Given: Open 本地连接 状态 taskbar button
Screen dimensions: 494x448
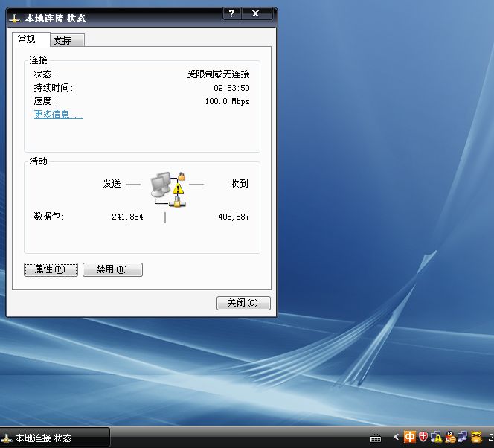Looking at the screenshot, I should [55, 438].
